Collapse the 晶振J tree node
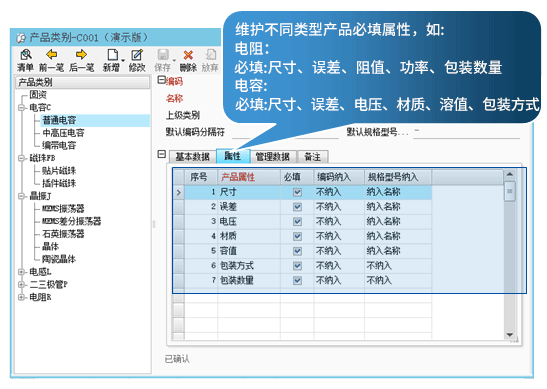The height and width of the screenshot is (389, 547). click(21, 196)
